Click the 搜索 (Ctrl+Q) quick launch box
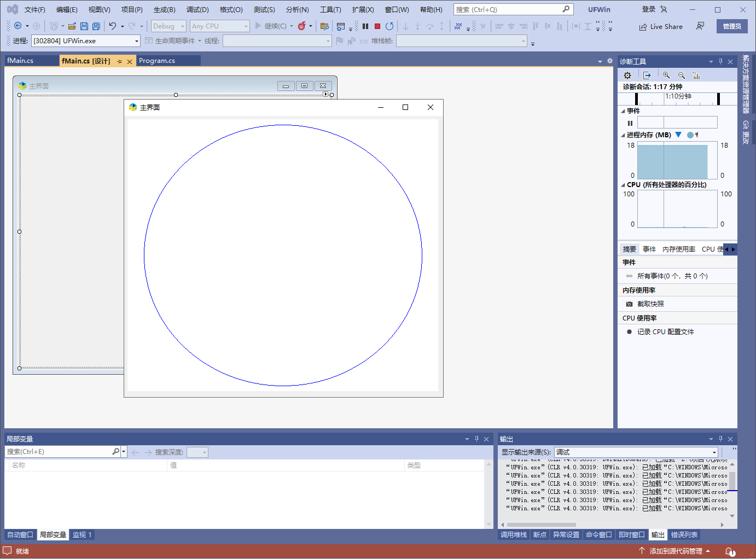 (x=513, y=9)
